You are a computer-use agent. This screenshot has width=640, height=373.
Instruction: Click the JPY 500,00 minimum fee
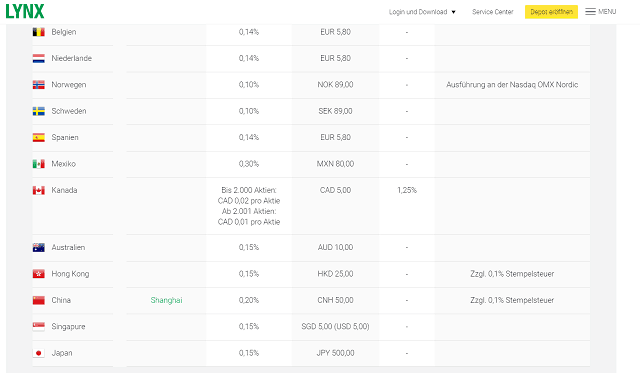pos(336,353)
